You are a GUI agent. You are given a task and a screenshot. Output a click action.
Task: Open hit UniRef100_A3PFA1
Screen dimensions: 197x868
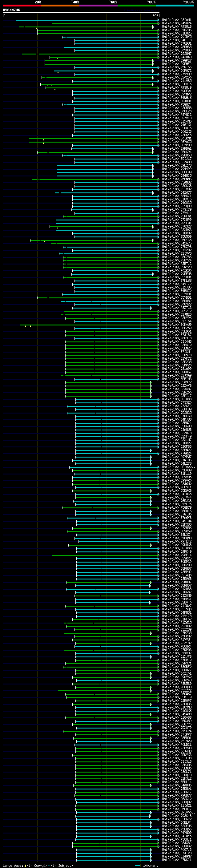point(176,216)
